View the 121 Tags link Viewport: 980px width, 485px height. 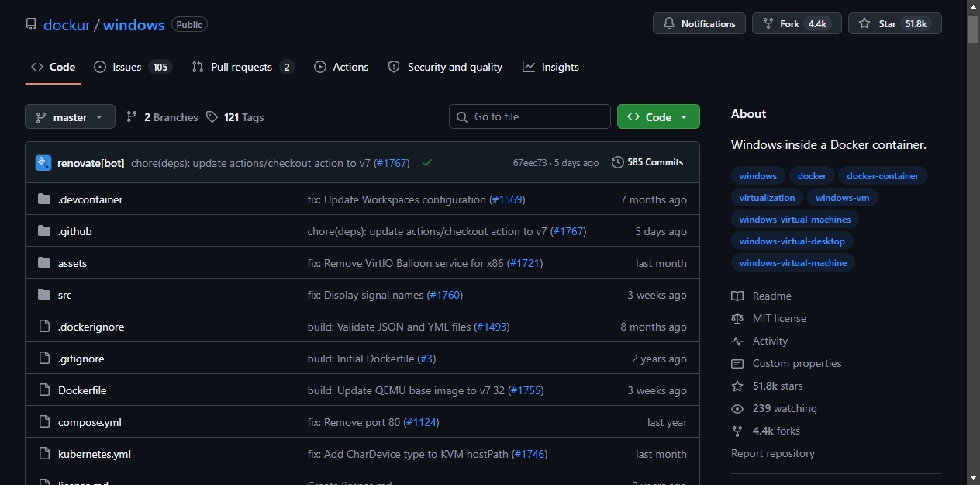235,117
